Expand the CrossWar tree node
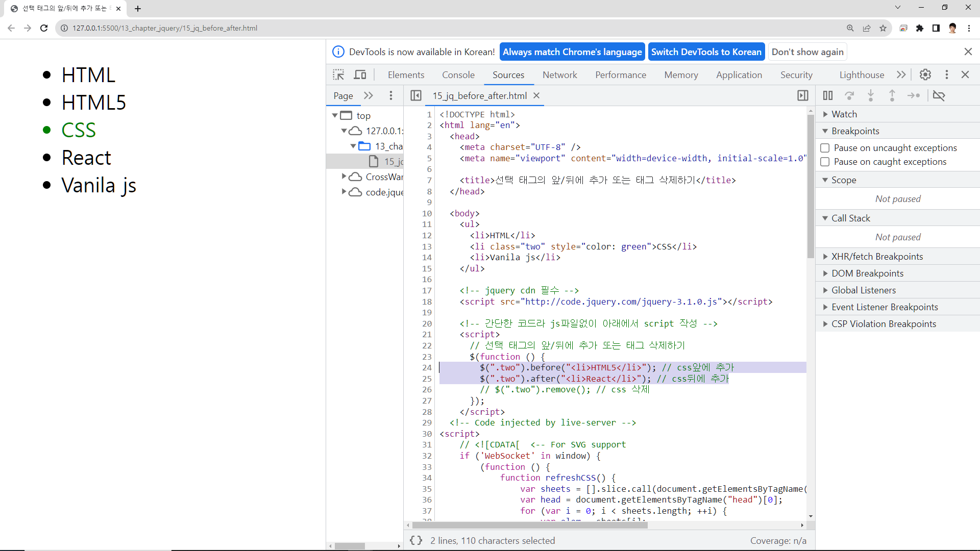 coord(344,177)
